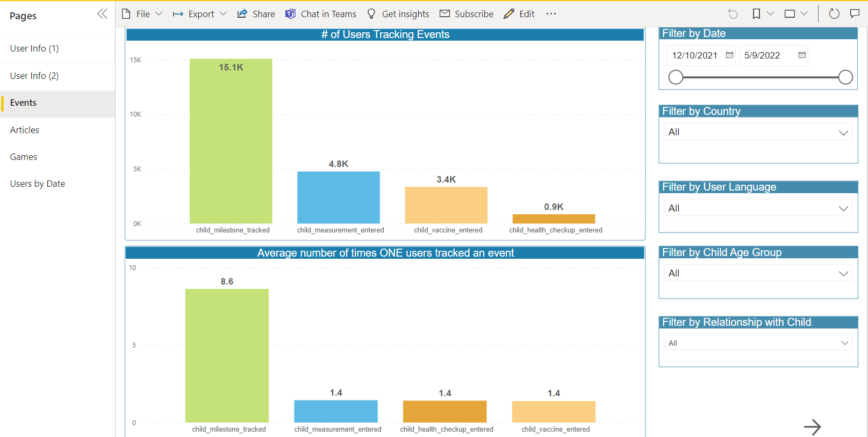Click Get insights lightbulb
Image resolution: width=868 pixels, height=437 pixels.
click(398, 14)
